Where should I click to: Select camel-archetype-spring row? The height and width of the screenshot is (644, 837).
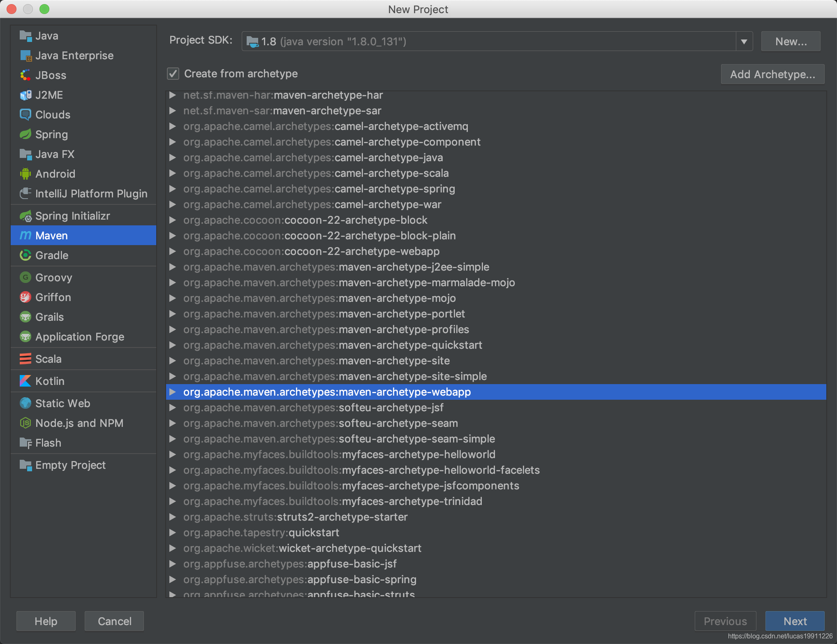point(496,189)
